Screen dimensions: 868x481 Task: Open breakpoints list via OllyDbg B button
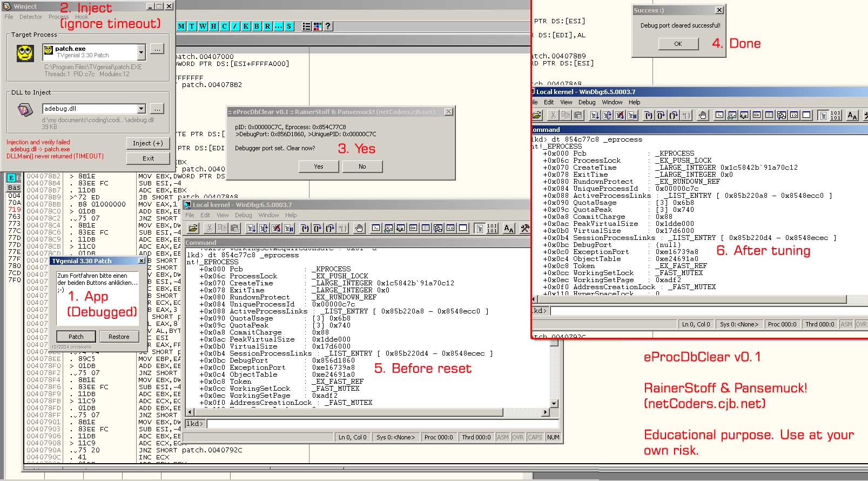257,26
